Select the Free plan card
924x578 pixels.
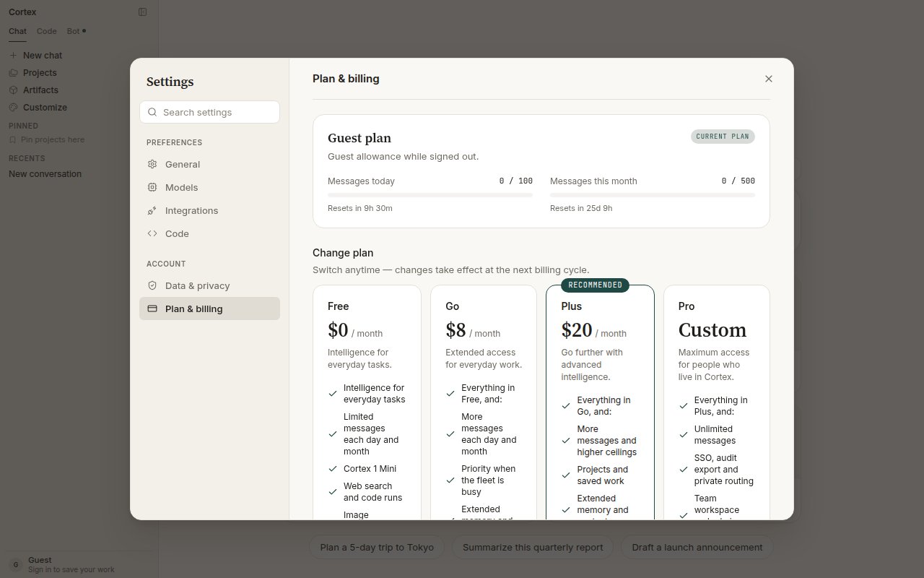click(367, 402)
